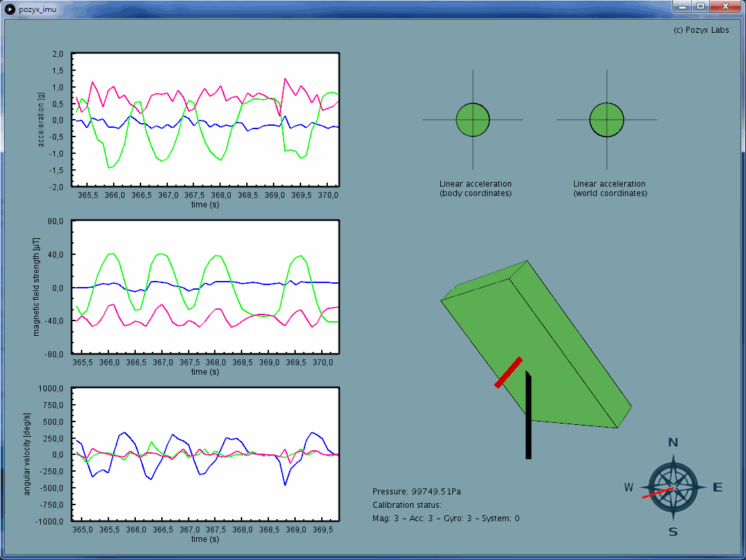Click the N letter on the compass
The image size is (746, 560).
674,442
